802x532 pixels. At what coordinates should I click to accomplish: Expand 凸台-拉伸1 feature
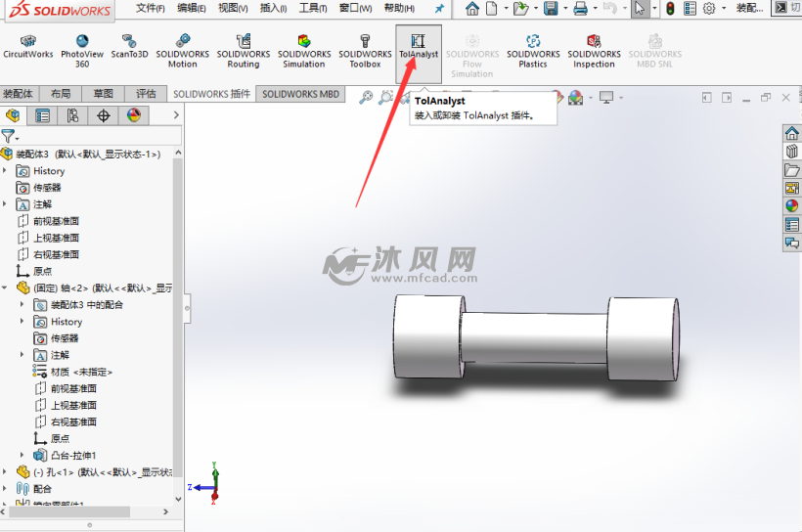click(22, 455)
